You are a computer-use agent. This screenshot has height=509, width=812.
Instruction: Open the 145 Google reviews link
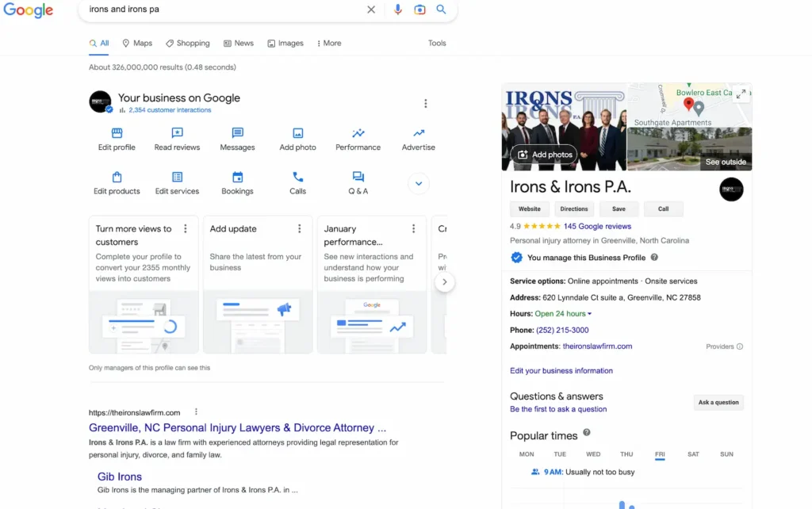597,227
